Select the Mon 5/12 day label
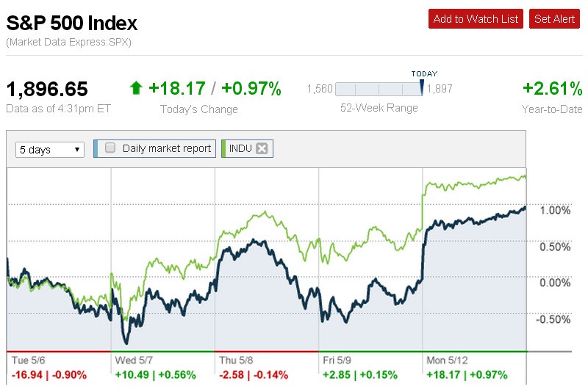 tap(447, 361)
